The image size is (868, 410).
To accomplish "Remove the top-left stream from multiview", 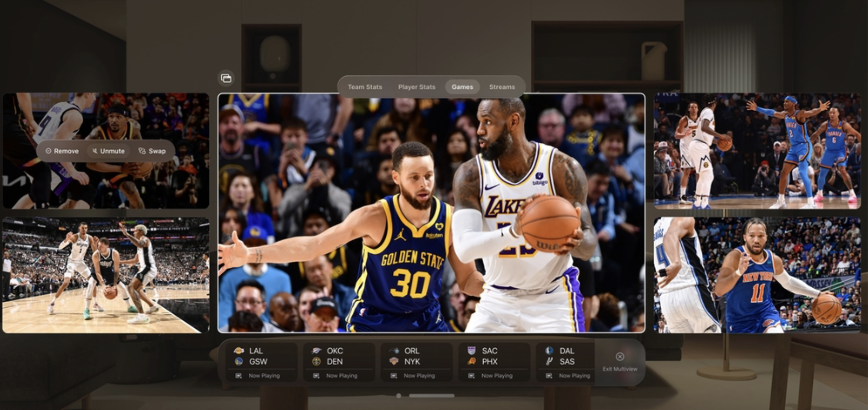I will [62, 151].
